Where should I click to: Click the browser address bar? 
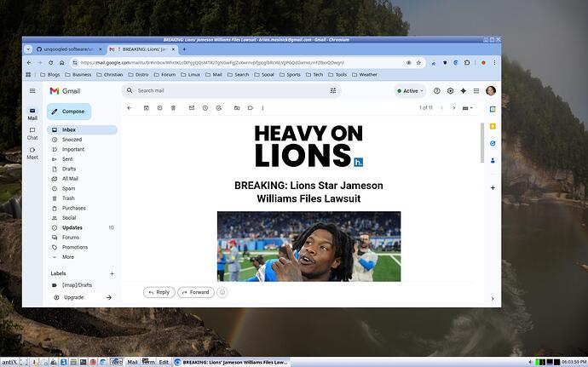click(240, 63)
